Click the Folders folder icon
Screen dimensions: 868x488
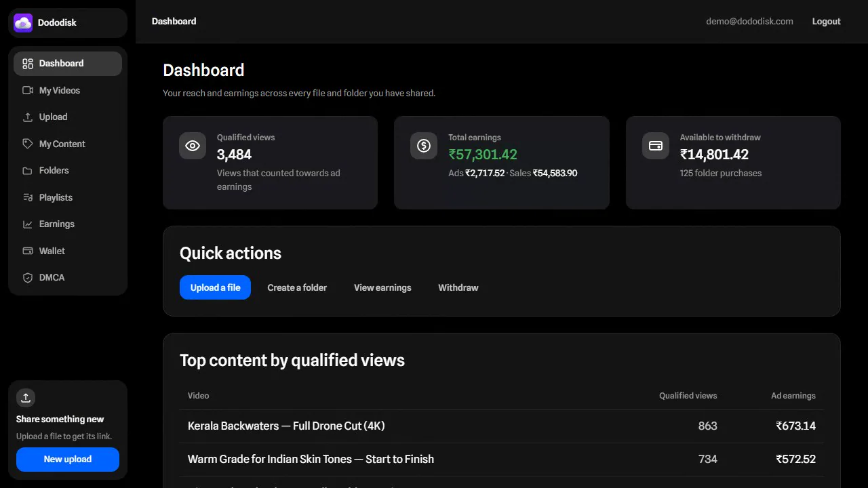tap(28, 171)
